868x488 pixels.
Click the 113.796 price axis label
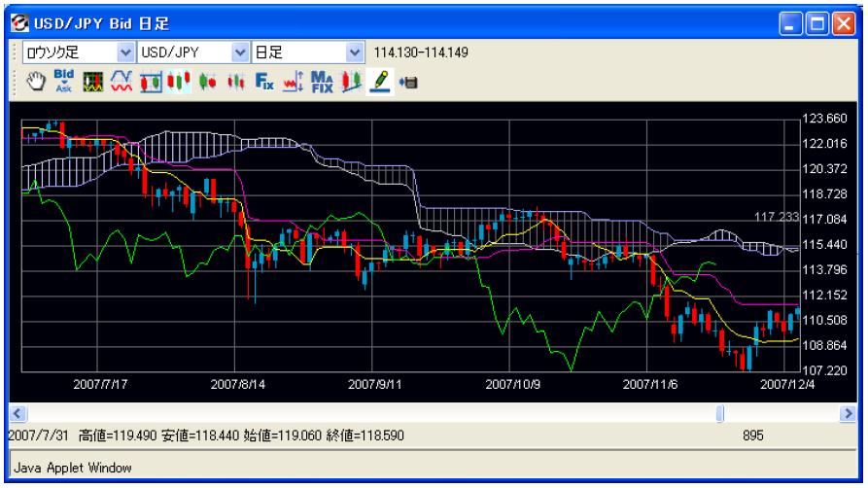click(825, 269)
